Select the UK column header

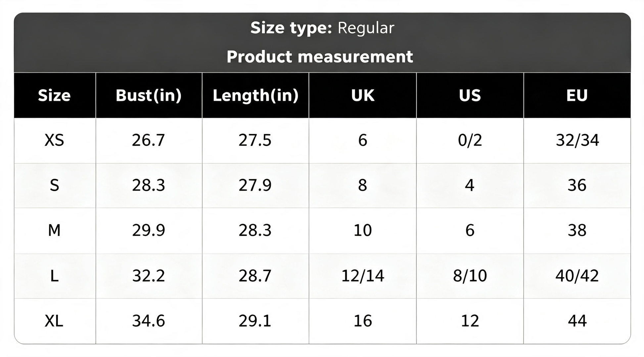[363, 95]
